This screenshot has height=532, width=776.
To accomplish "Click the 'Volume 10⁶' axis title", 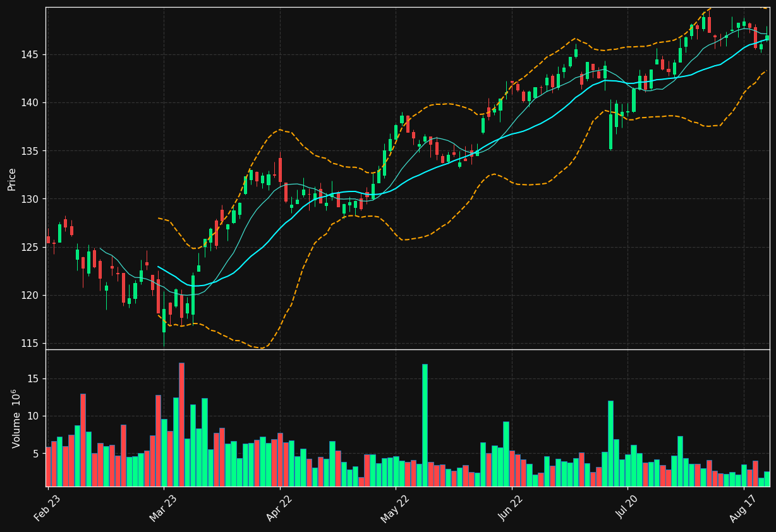I will tap(15, 418).
